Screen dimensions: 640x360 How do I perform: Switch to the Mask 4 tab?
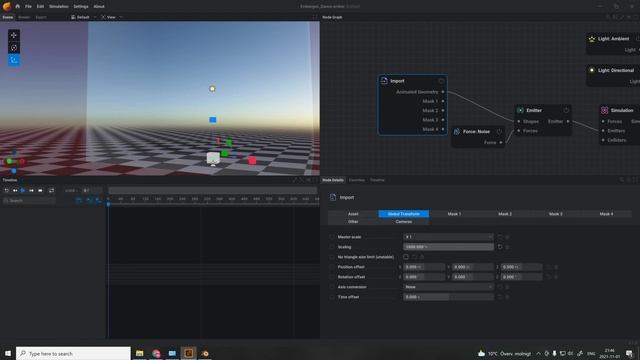tap(606, 214)
